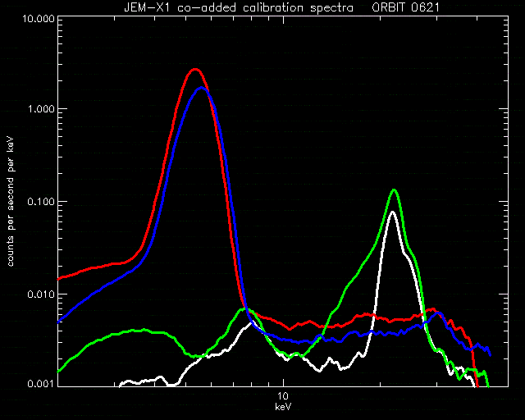Click the plot title JEM-X1 co-added calibration spectra
This screenshot has height=420, width=525.
pyautogui.click(x=239, y=7)
